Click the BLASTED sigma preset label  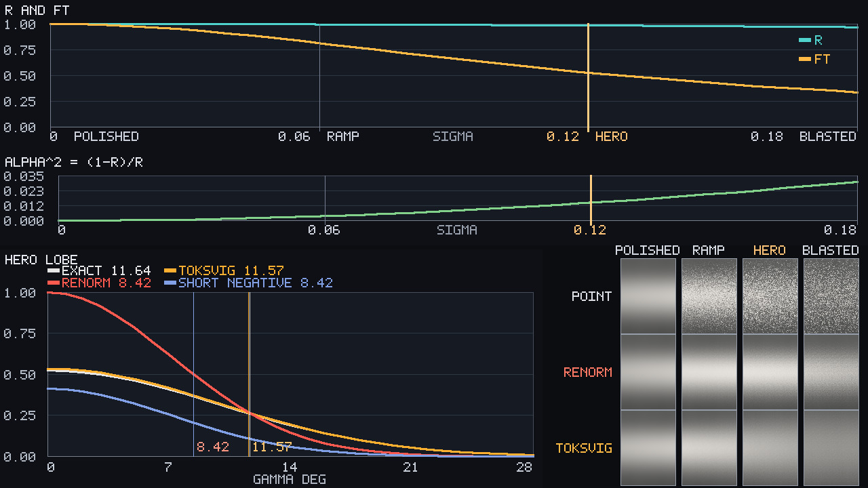point(828,136)
